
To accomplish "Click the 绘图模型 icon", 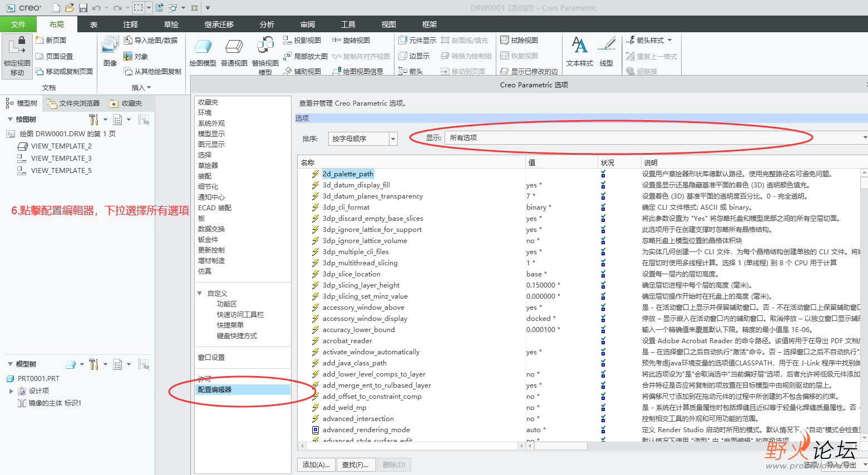I will tap(203, 47).
